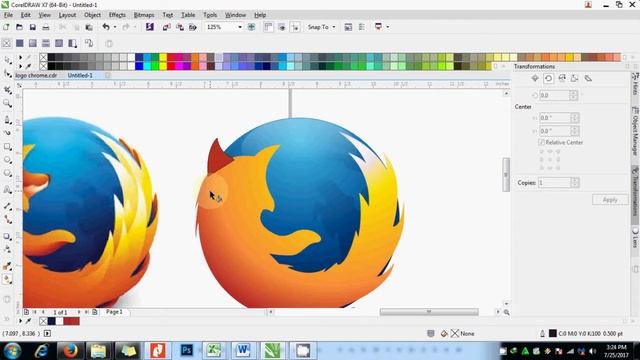640x360 pixels.
Task: Click the Open file icon
Action: click(19, 27)
